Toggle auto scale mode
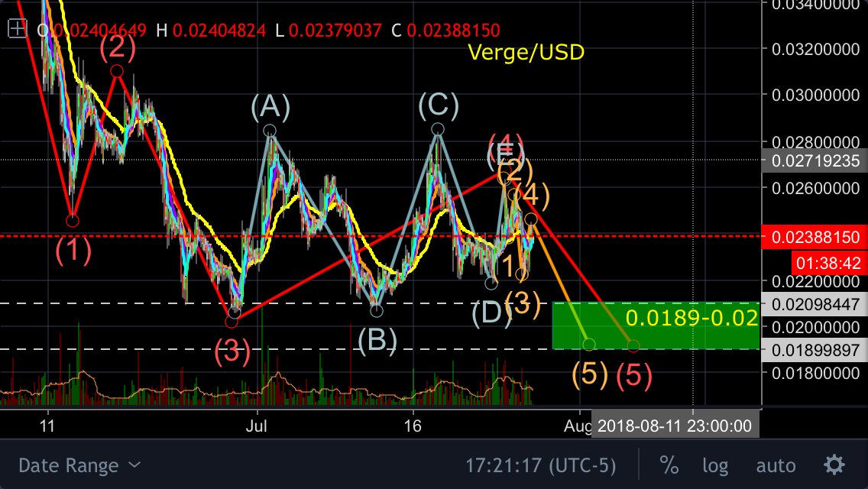868x489 pixels. 776,465
